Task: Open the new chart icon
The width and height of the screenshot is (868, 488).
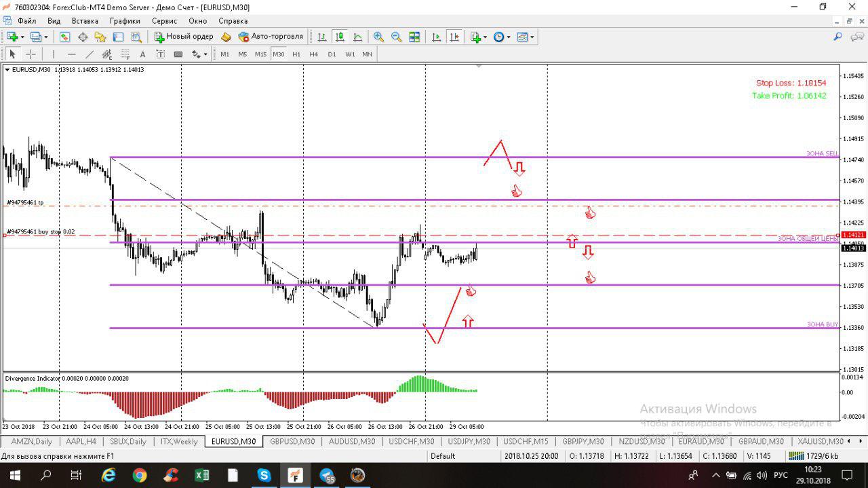Action: tap(12, 37)
